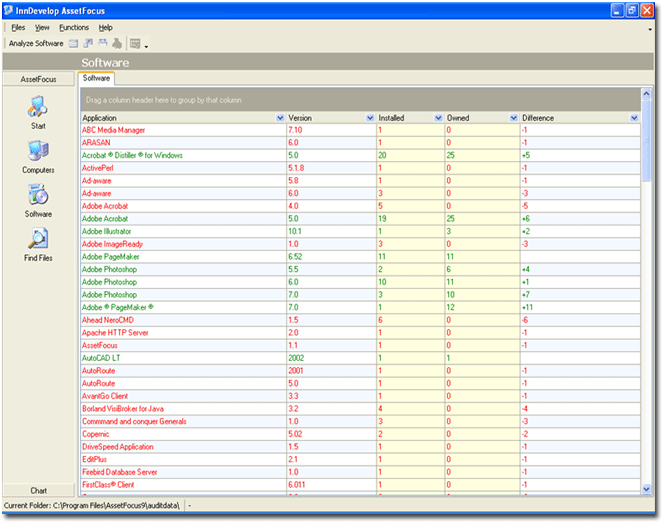
Task: Select DriveSpeed Application row
Action: pos(361,447)
